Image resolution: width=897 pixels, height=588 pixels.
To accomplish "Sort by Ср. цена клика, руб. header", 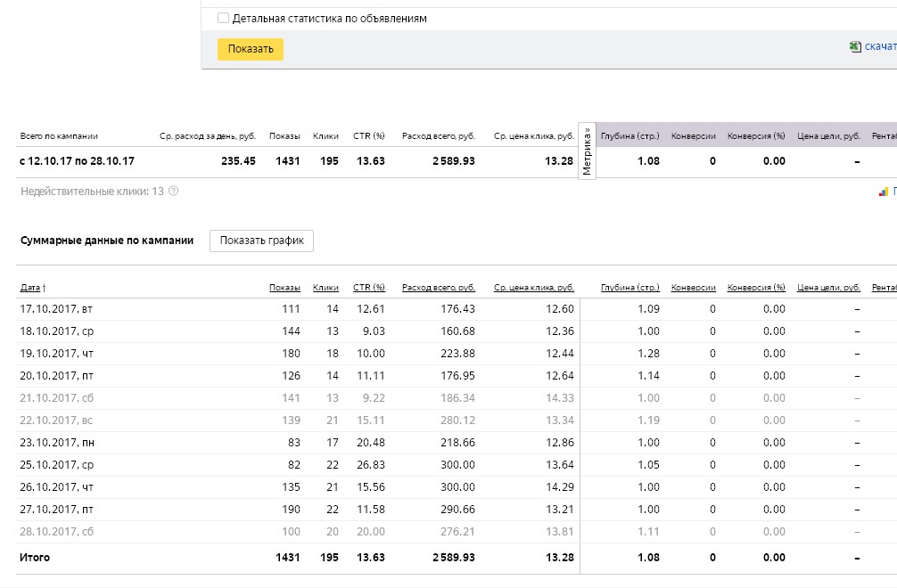I will (x=534, y=288).
